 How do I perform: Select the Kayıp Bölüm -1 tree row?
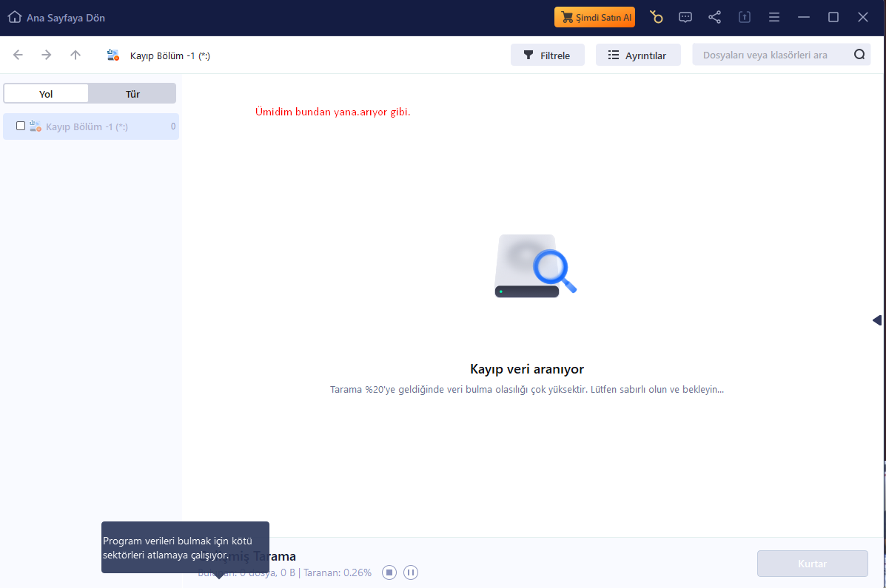(x=91, y=126)
